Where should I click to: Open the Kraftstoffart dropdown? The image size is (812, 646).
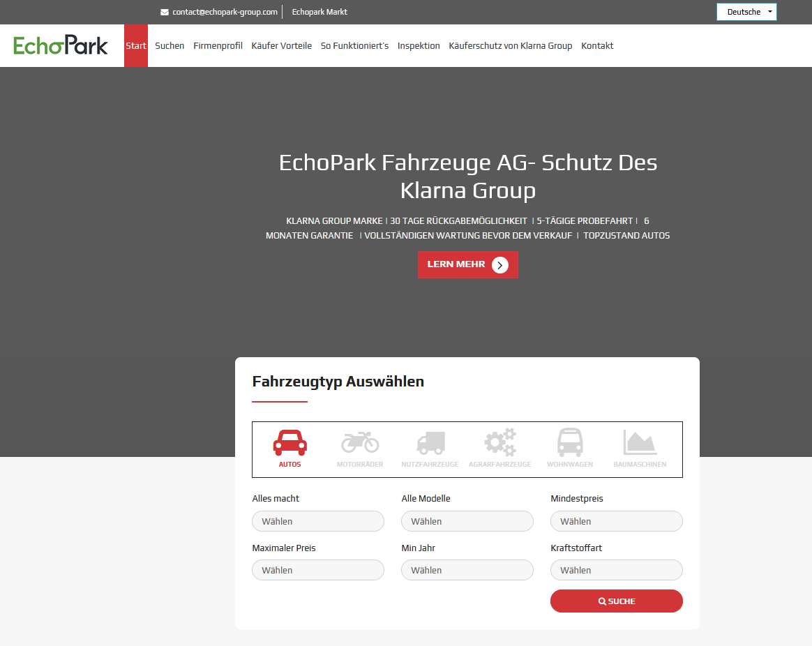click(616, 570)
